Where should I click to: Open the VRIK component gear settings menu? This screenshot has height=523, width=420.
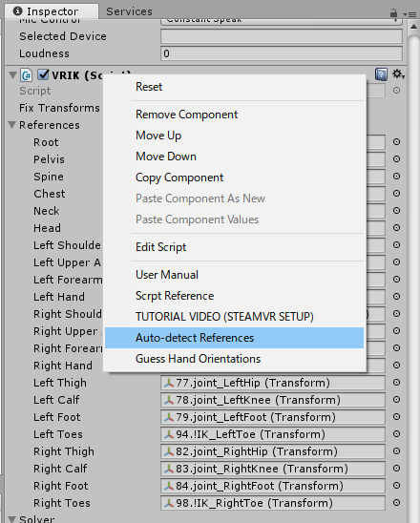(x=398, y=74)
